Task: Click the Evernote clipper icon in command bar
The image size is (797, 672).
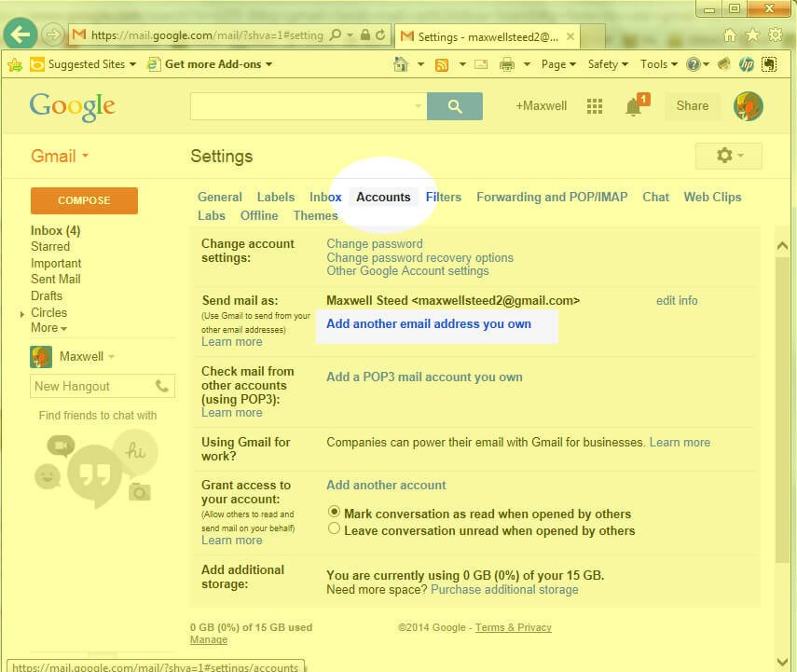Action: (768, 64)
